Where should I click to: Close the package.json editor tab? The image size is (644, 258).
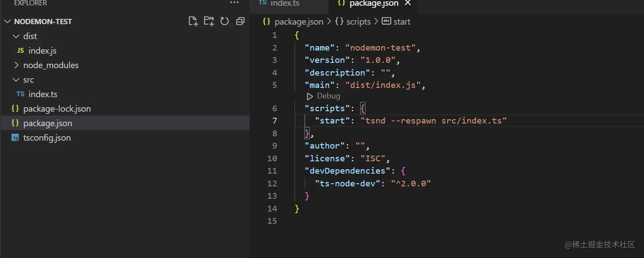[x=408, y=4]
